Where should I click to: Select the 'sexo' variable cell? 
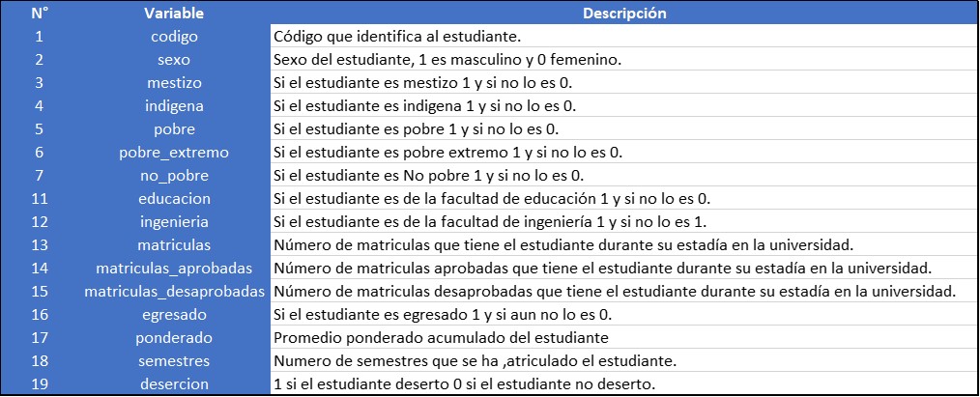click(x=174, y=60)
